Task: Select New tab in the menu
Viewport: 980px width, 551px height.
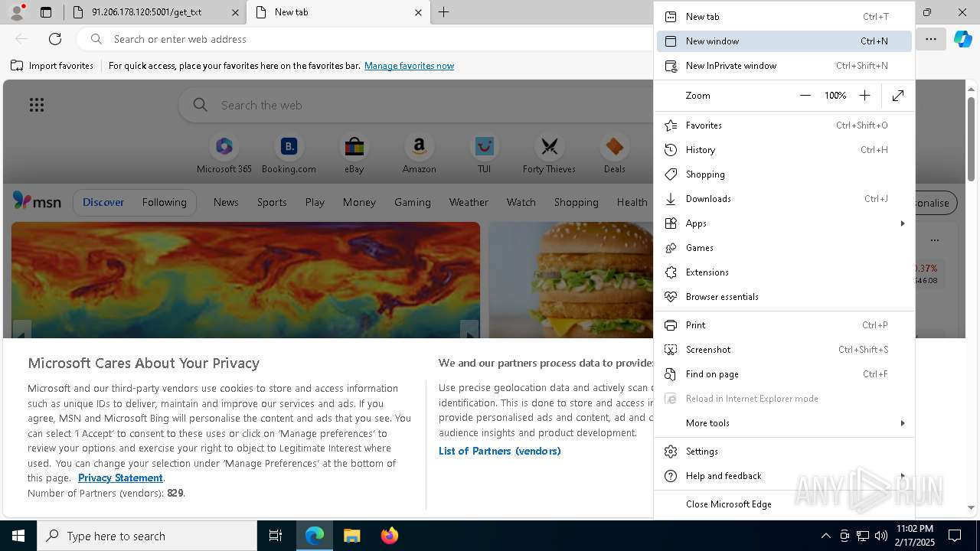Action: pyautogui.click(x=784, y=17)
